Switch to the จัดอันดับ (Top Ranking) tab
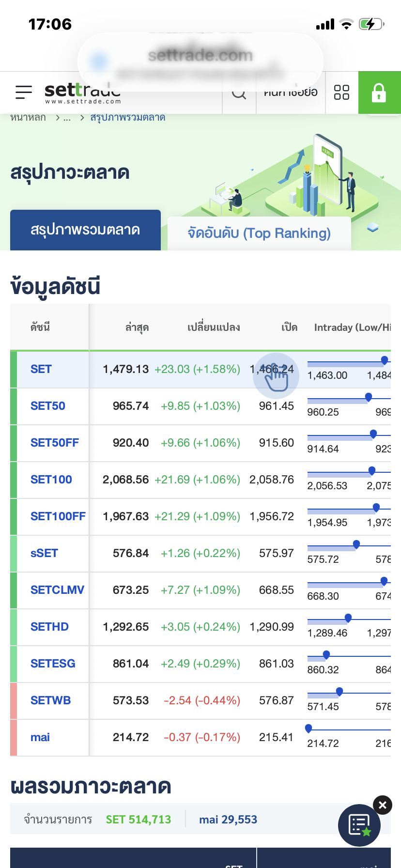Image resolution: width=401 pixels, height=868 pixels. click(259, 233)
